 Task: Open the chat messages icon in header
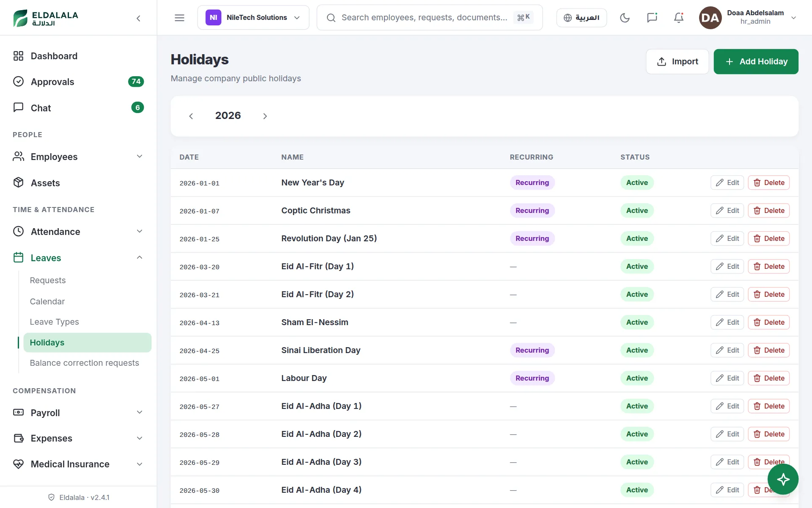[x=652, y=18]
